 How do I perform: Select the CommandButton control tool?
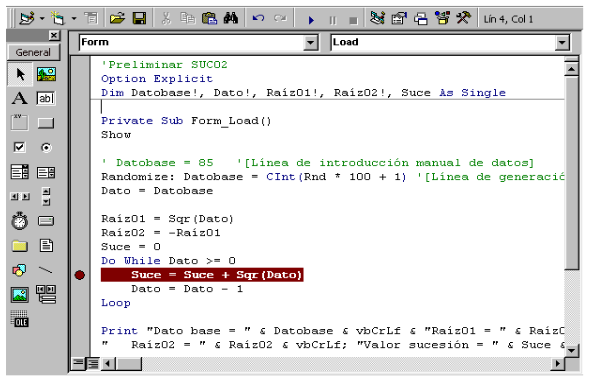[46, 123]
